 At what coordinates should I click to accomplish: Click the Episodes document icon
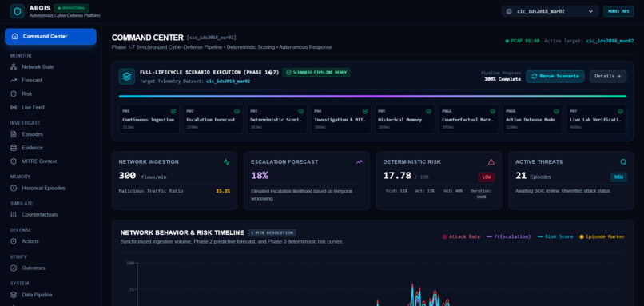(14, 134)
